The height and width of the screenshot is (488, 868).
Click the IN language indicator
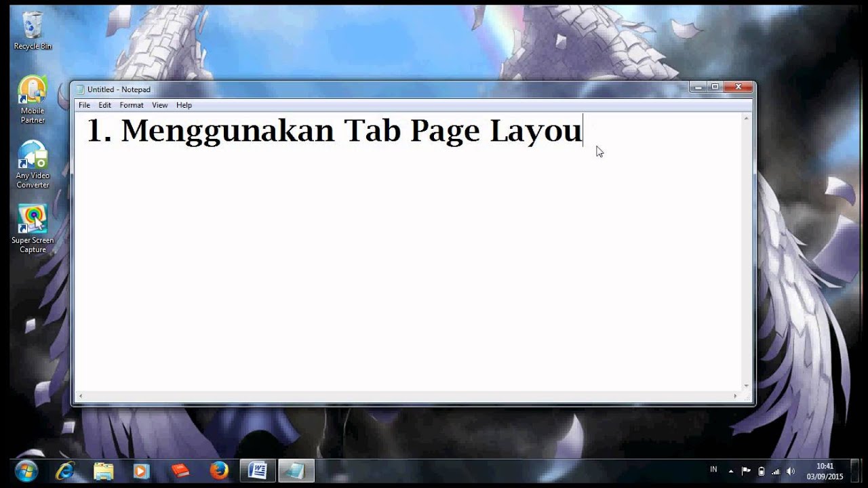pos(713,470)
